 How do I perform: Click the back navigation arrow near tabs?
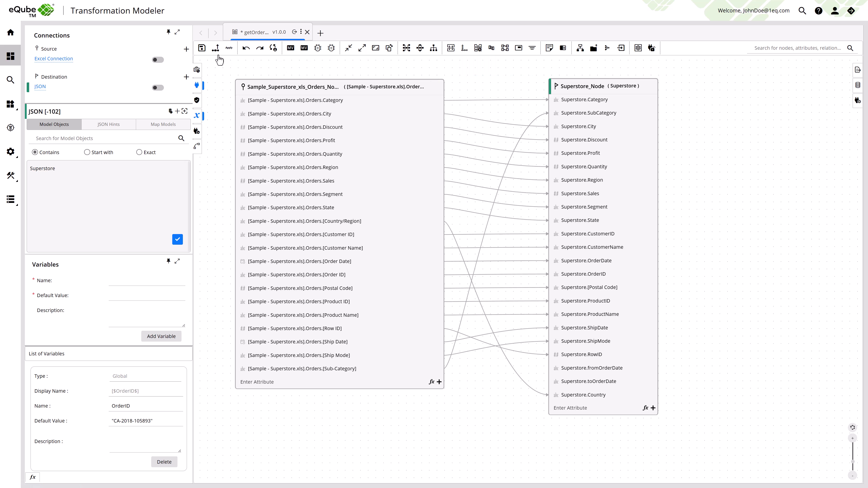(x=201, y=33)
